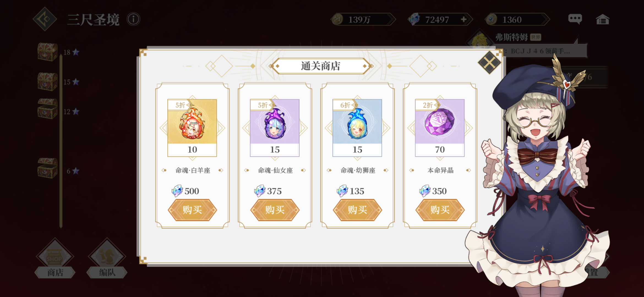Open the 18-star reward chest

pos(48,52)
